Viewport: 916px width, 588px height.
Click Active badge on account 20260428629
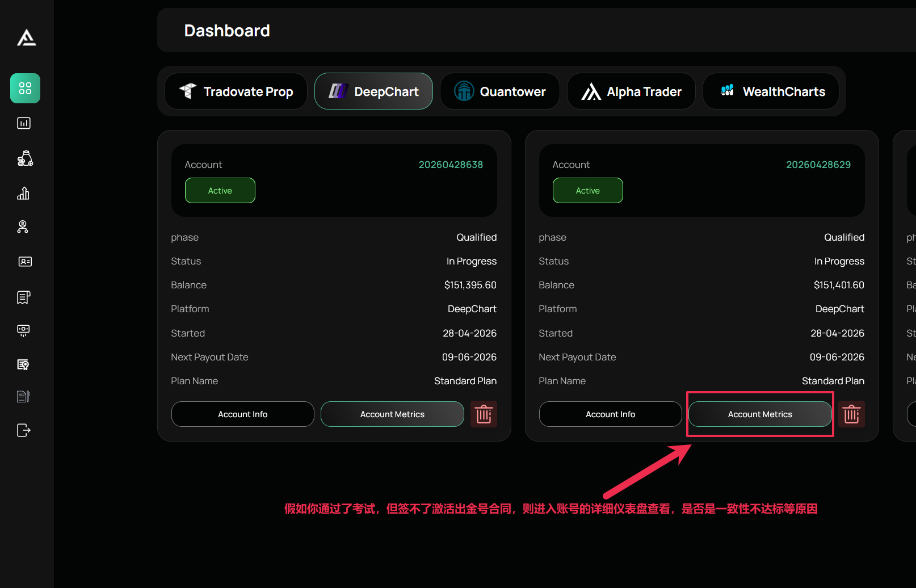click(588, 191)
